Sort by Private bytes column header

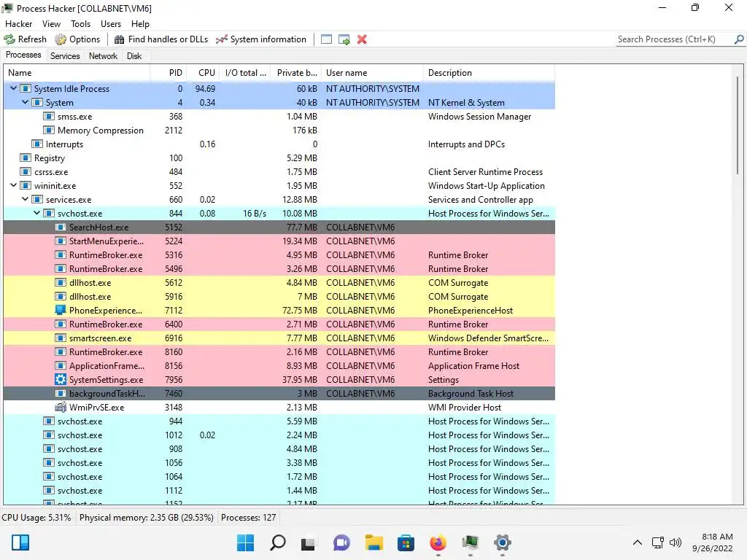click(x=296, y=73)
